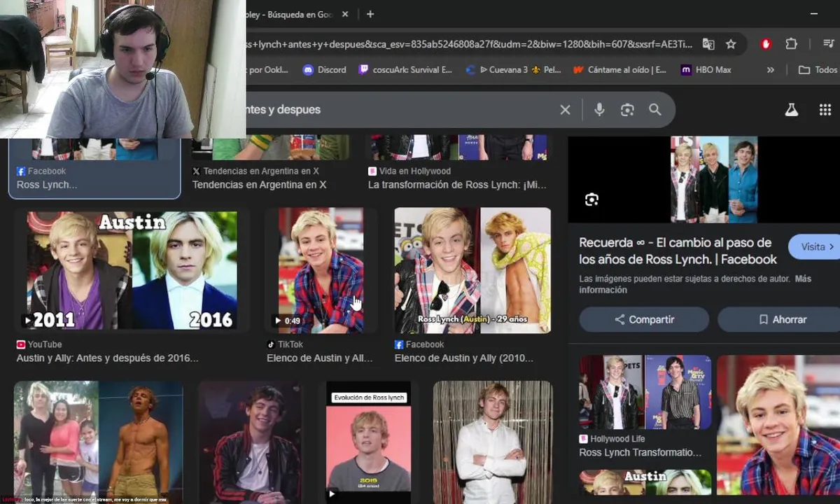
Task: Open the Austin 2011 vs 2016 thumbnail
Action: pos(132,270)
